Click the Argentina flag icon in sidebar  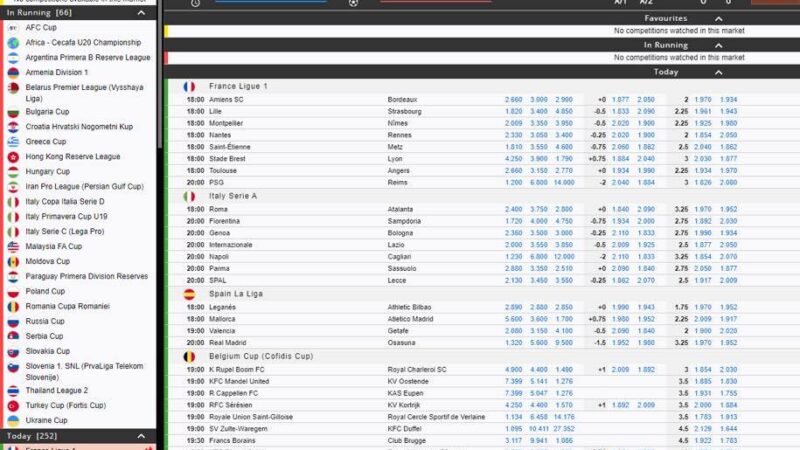pyautogui.click(x=13, y=58)
